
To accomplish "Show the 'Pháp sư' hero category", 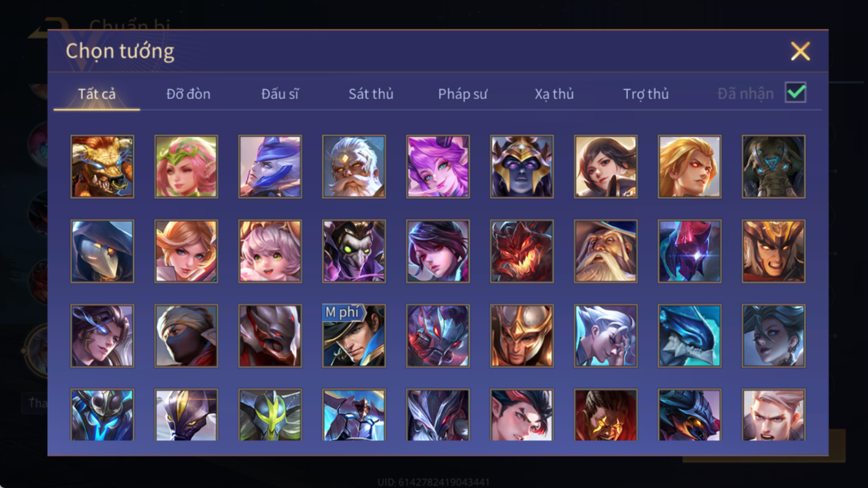I will [462, 94].
